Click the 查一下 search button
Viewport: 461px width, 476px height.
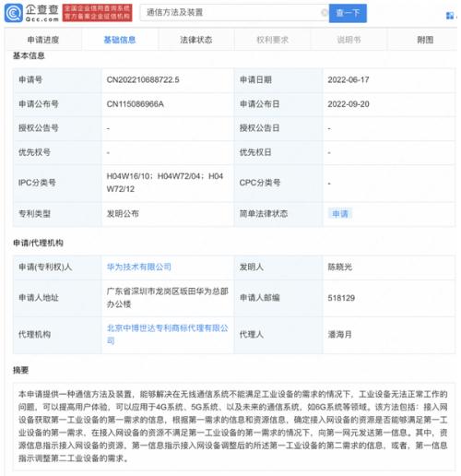(x=348, y=13)
